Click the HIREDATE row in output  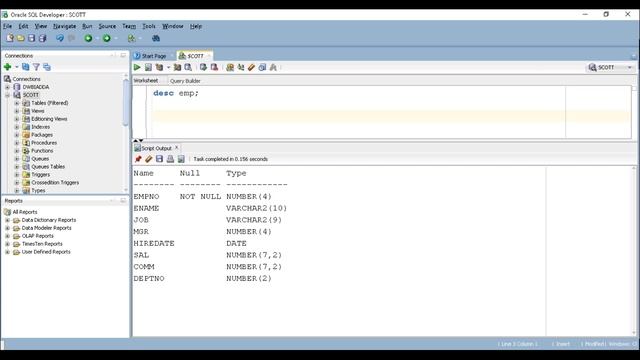click(190, 243)
